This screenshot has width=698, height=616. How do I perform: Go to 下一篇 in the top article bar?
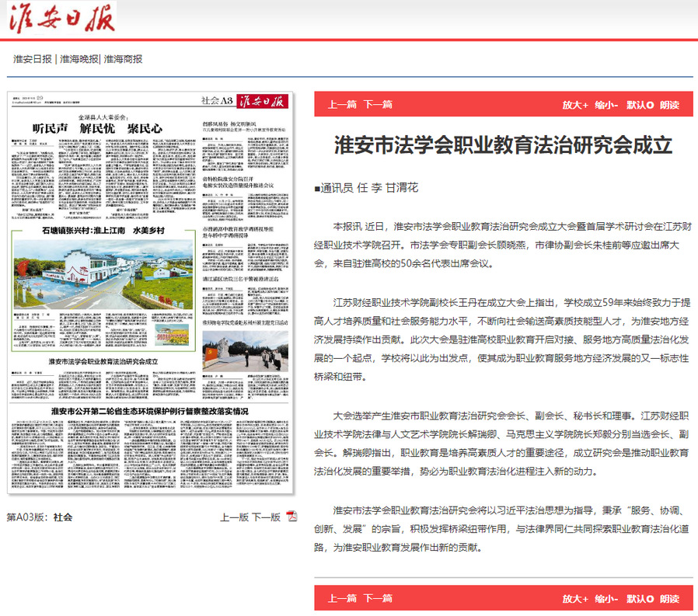tap(378, 105)
